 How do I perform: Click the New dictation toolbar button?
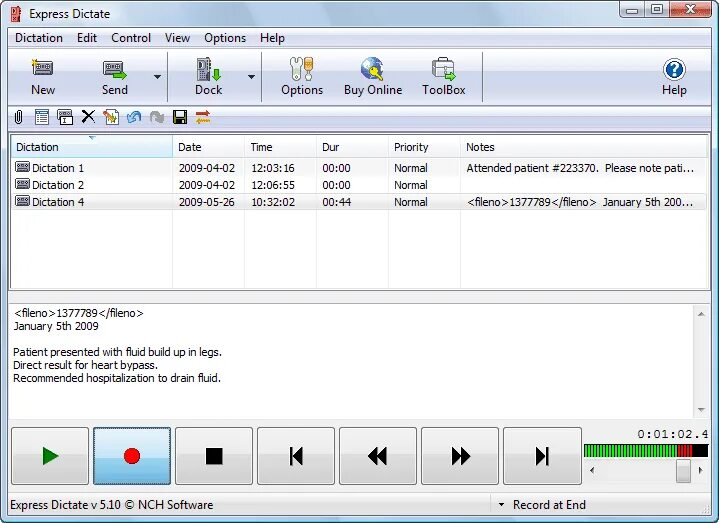43,77
